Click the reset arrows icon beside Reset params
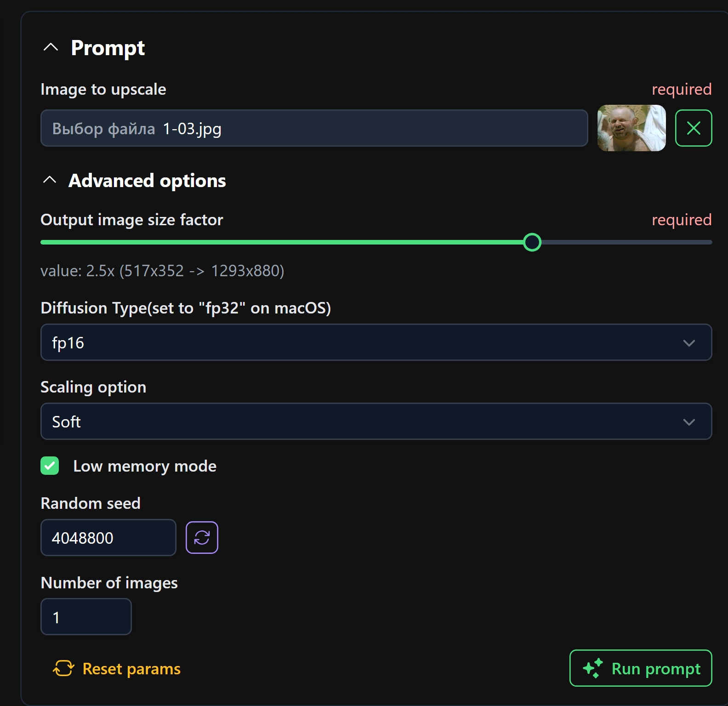This screenshot has width=728, height=706. 63,668
